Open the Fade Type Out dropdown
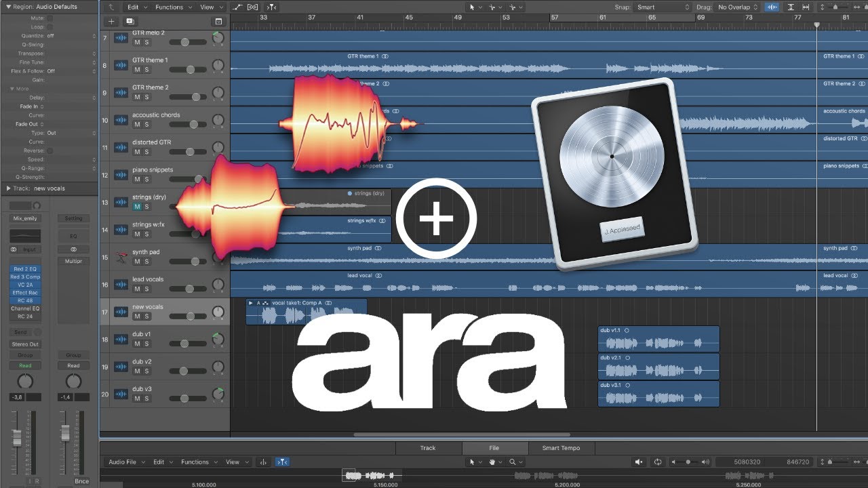 click(71, 133)
